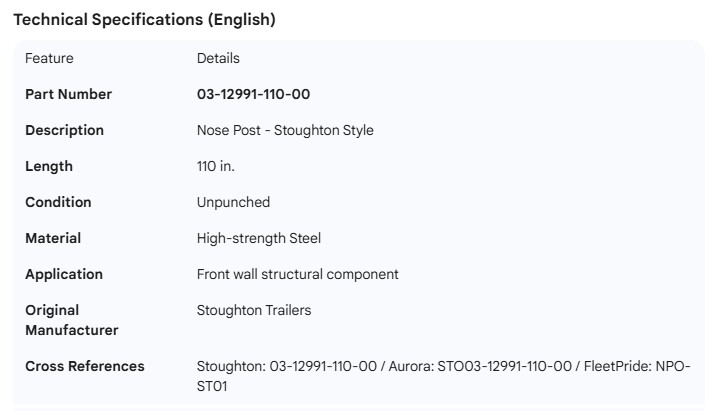Select the High-strength Steel value

tap(259, 238)
